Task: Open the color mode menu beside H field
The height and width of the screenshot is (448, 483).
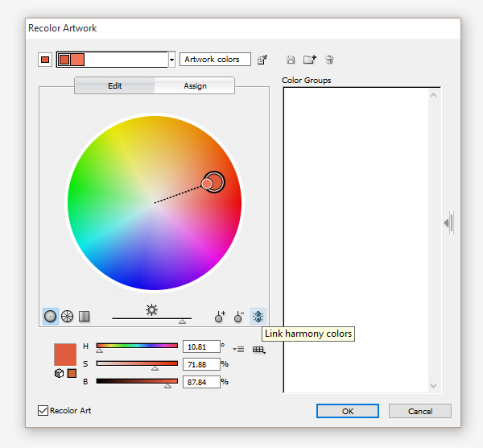Action: point(239,349)
